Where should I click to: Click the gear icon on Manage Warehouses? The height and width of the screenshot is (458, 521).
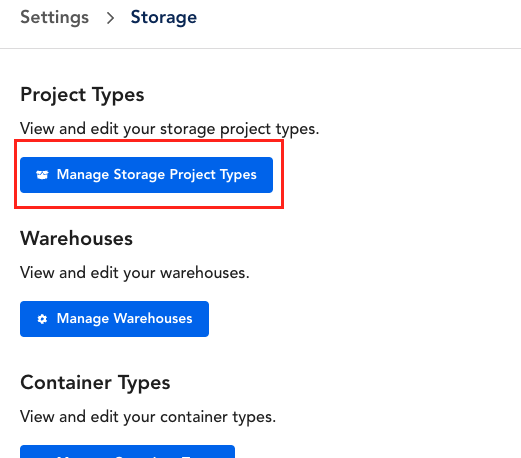pos(42,319)
